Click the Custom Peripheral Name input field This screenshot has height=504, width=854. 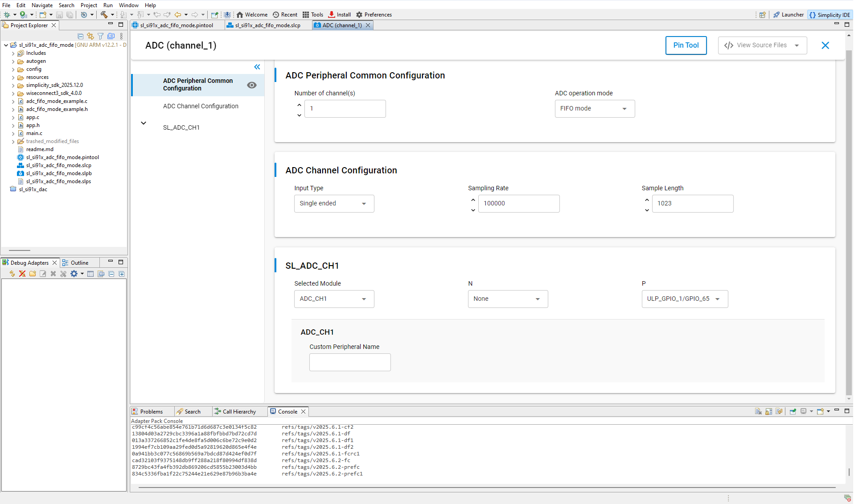point(350,362)
